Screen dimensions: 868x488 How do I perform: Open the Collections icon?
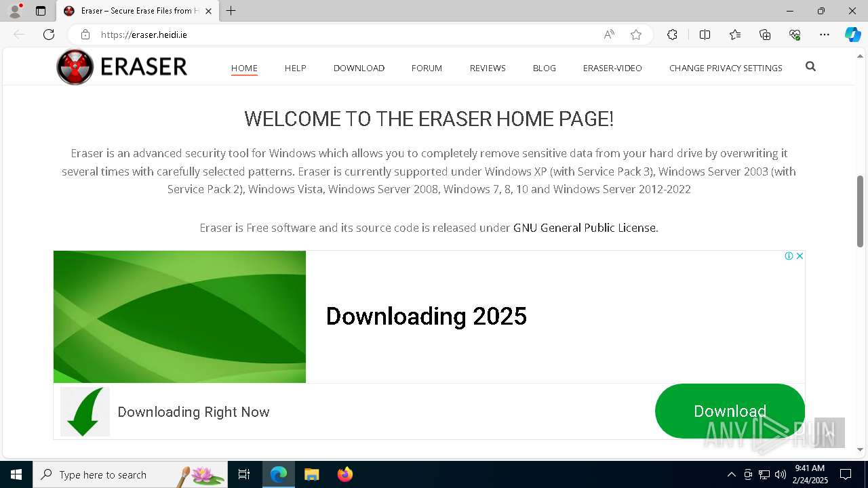pos(765,35)
